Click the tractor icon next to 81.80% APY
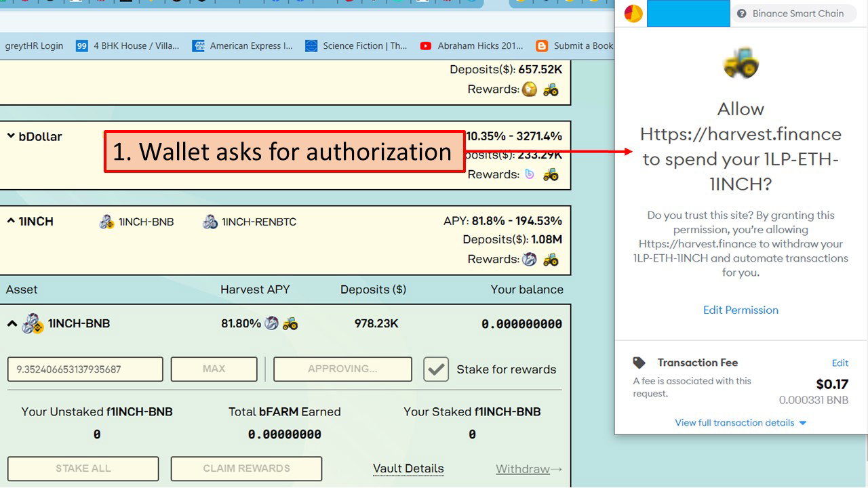Image resolution: width=868 pixels, height=488 pixels. pyautogui.click(x=290, y=324)
